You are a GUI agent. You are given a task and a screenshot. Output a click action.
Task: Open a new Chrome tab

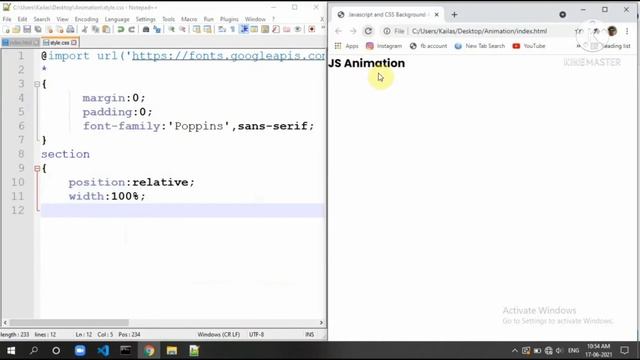(x=454, y=15)
